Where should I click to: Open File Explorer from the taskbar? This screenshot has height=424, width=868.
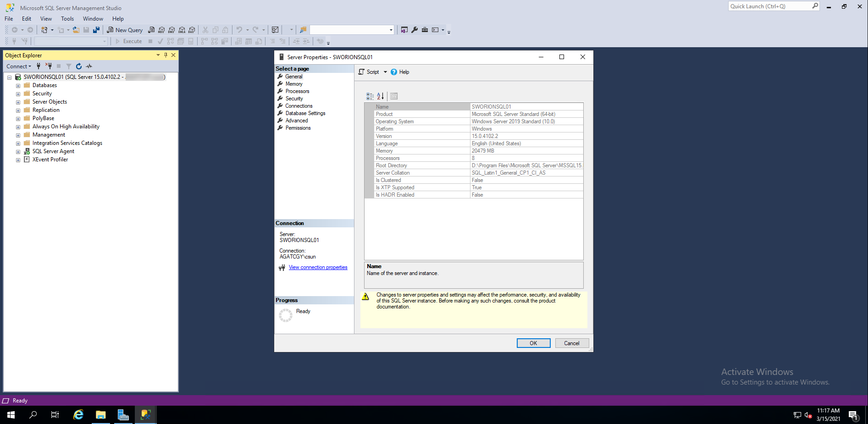click(101, 415)
